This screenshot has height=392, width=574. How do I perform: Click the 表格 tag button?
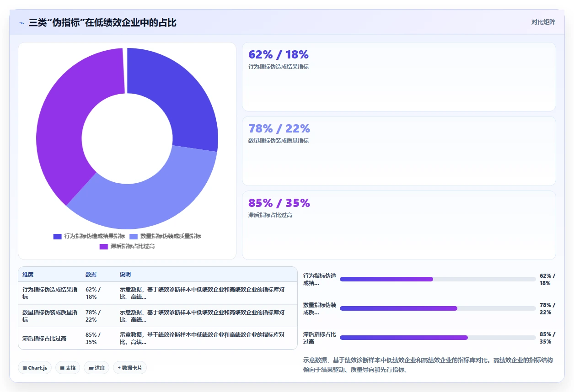coord(68,368)
